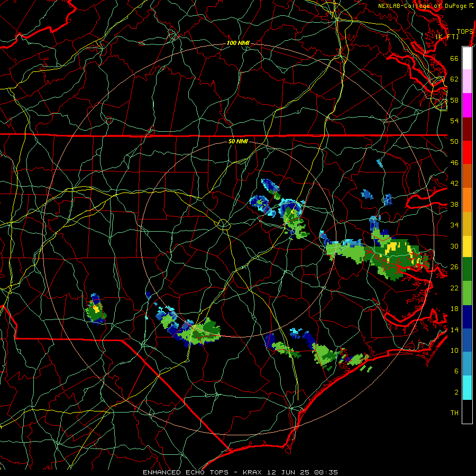Select the black TH legend swatch

[x=467, y=411]
